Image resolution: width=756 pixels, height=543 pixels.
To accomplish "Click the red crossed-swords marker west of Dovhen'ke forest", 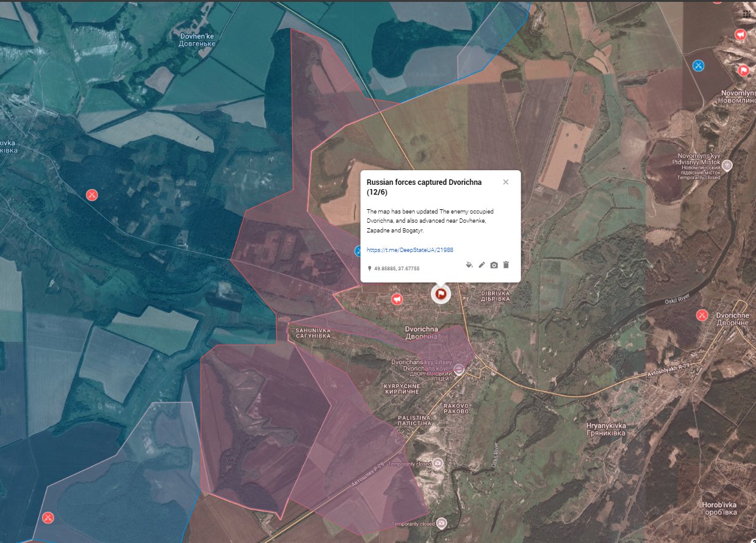I will point(92,195).
